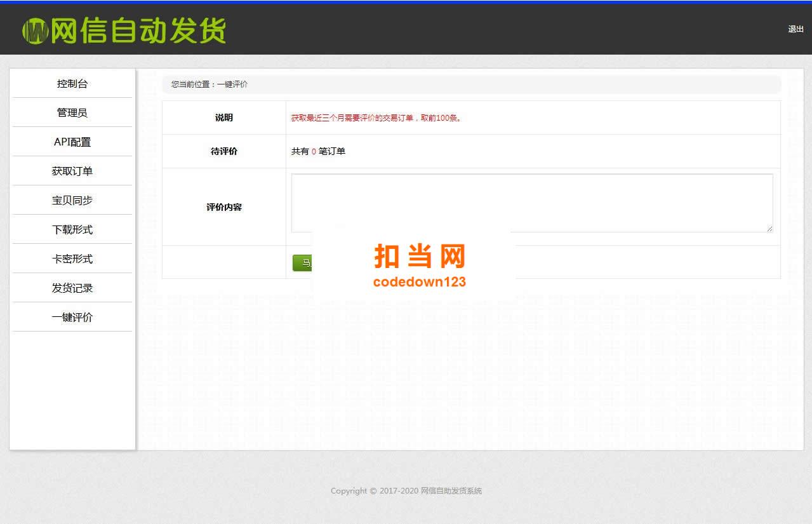View 发货记录 from sidebar

coord(72,288)
